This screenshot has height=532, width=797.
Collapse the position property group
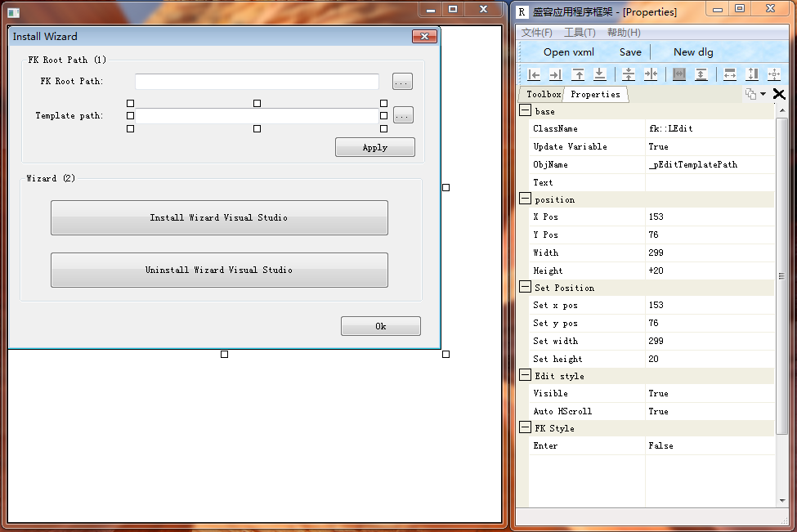[525, 199]
